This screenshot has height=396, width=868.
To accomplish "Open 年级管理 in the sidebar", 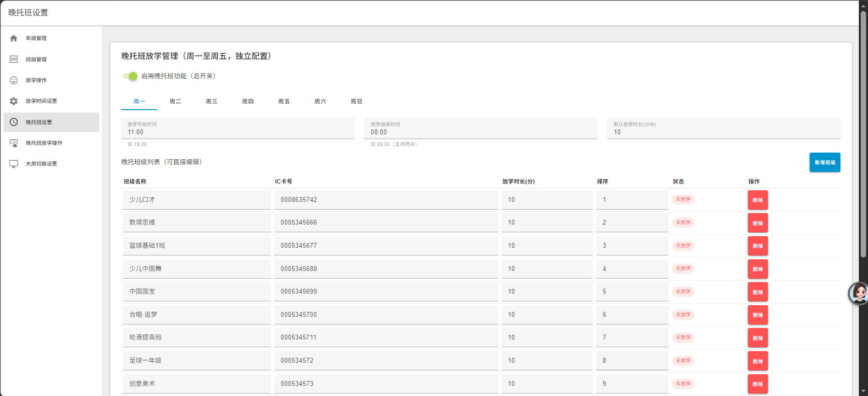I will [x=51, y=39].
